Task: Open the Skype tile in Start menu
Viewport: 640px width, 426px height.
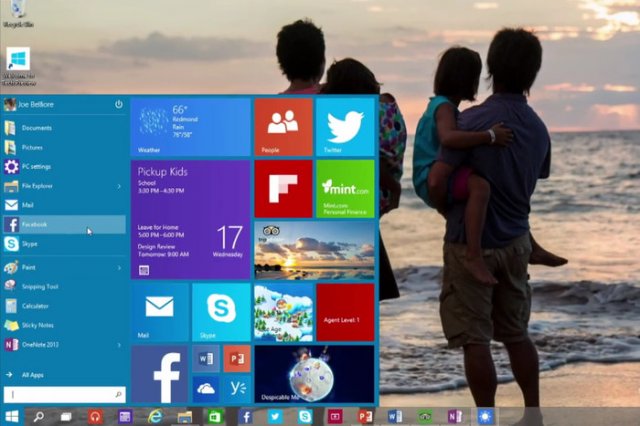Action: 221,312
